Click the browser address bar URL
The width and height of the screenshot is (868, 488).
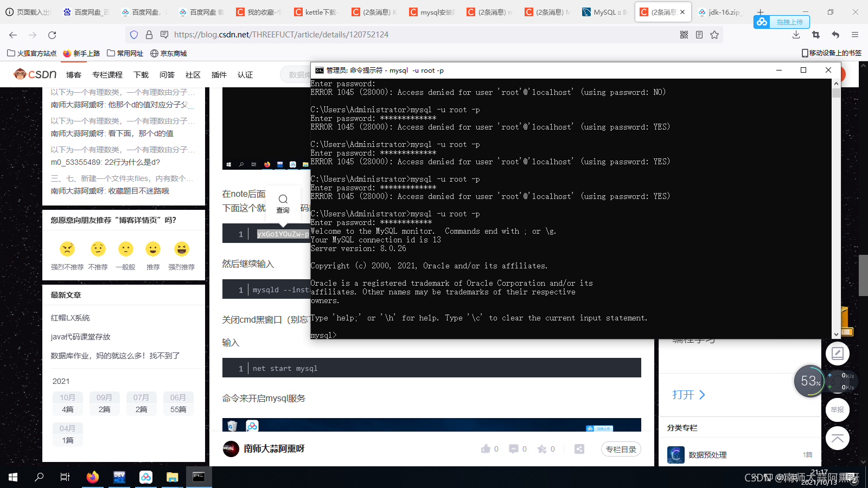click(281, 35)
